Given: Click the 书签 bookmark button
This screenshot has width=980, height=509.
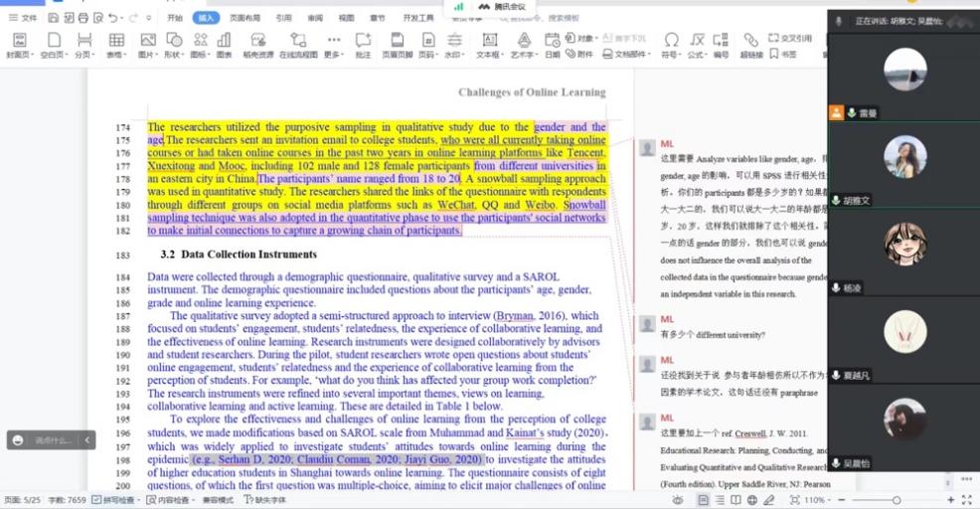Looking at the screenshot, I should (783, 55).
